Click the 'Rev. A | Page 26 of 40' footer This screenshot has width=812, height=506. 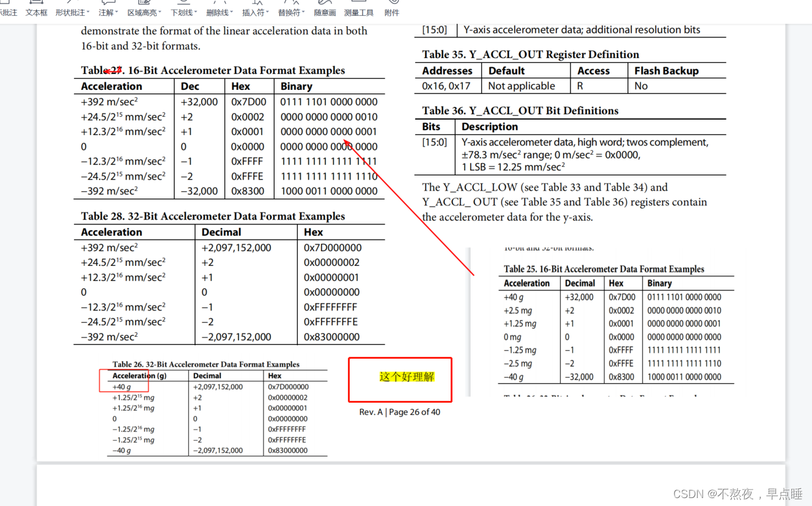pos(400,412)
